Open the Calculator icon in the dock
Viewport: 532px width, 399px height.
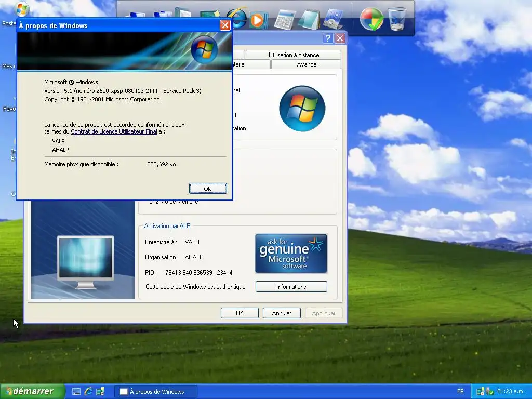point(284,20)
